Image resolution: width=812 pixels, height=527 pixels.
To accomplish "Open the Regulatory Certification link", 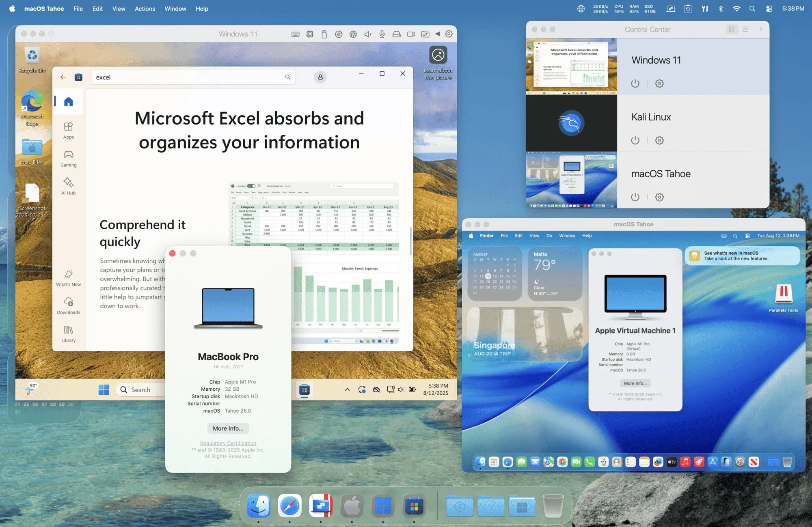I will pyautogui.click(x=228, y=443).
